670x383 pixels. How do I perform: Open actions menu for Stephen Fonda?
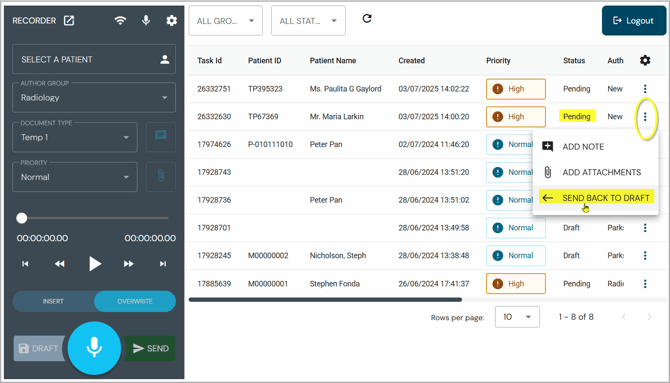(645, 283)
